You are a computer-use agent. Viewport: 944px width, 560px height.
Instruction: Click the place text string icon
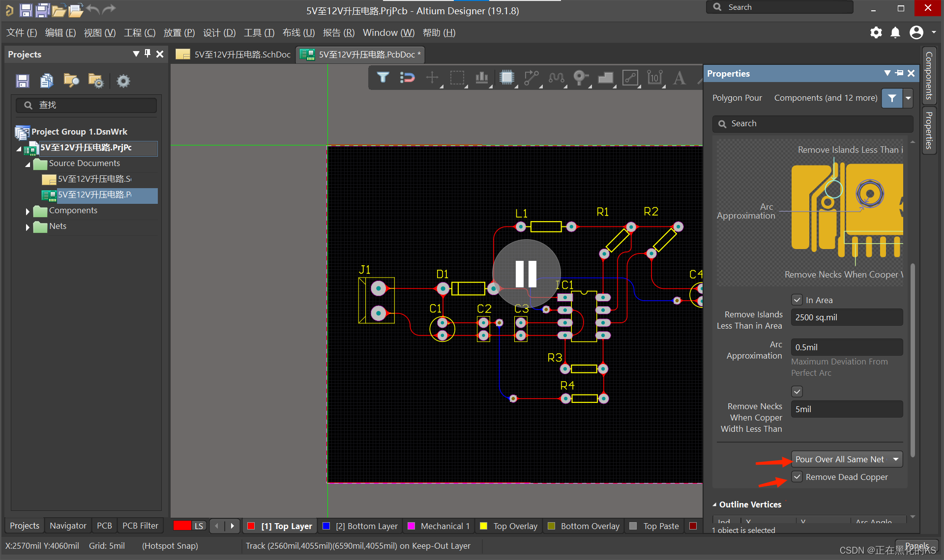coord(679,78)
